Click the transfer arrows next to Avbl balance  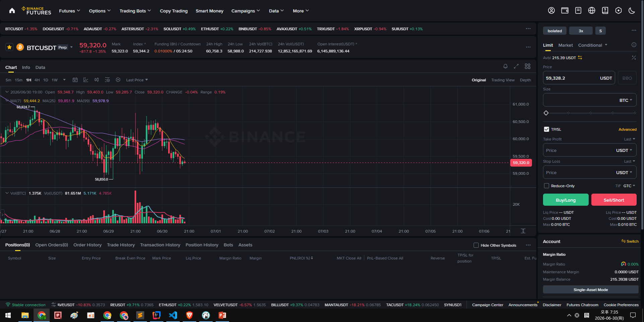tap(580, 58)
